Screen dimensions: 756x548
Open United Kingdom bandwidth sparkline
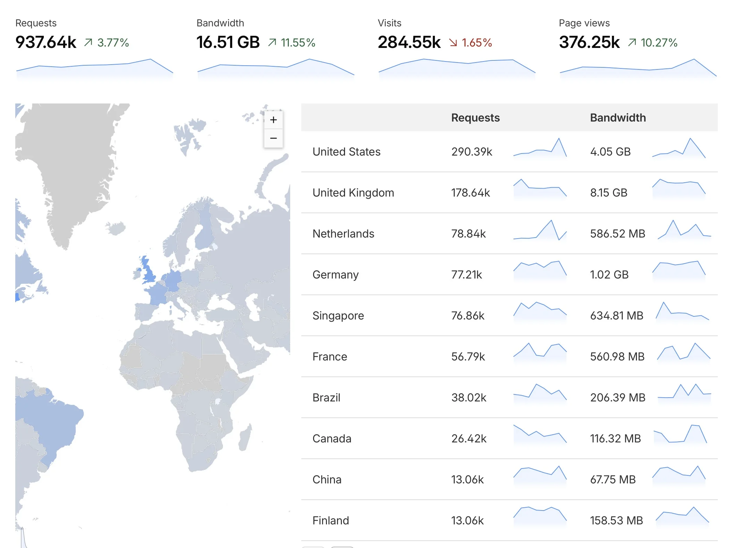tap(679, 189)
